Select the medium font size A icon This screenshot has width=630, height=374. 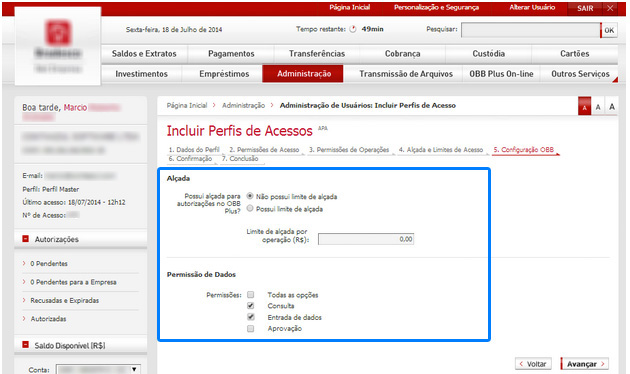click(598, 107)
